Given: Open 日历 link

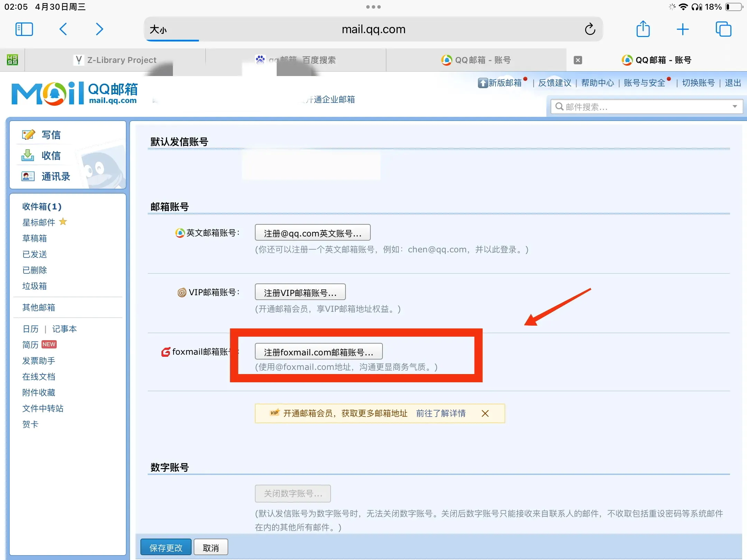Looking at the screenshot, I should [x=30, y=329].
